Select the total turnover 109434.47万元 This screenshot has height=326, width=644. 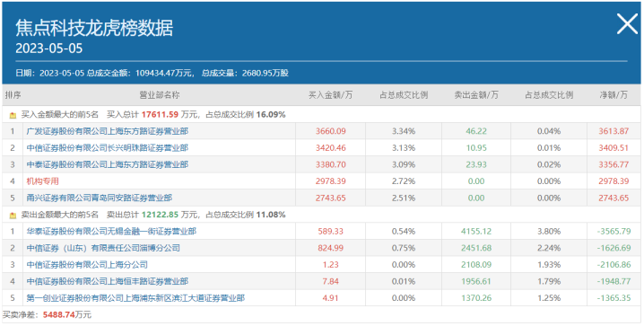[x=163, y=73]
